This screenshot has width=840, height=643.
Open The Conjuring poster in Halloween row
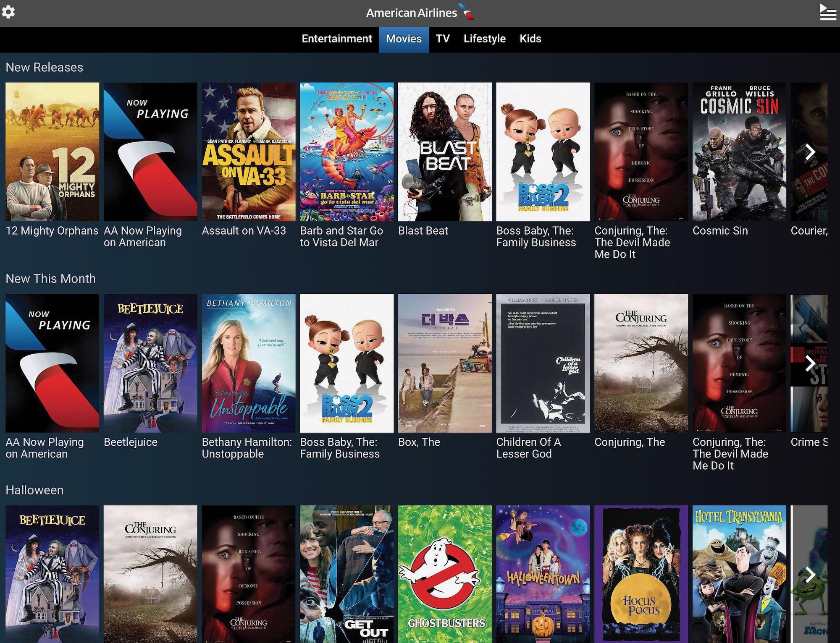(x=150, y=574)
